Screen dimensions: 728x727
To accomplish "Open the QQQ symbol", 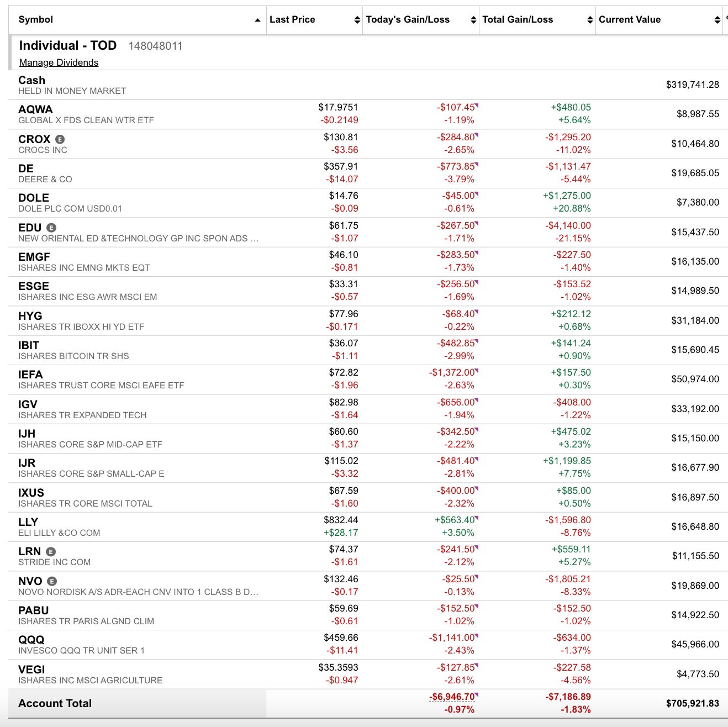I will pyautogui.click(x=31, y=640).
